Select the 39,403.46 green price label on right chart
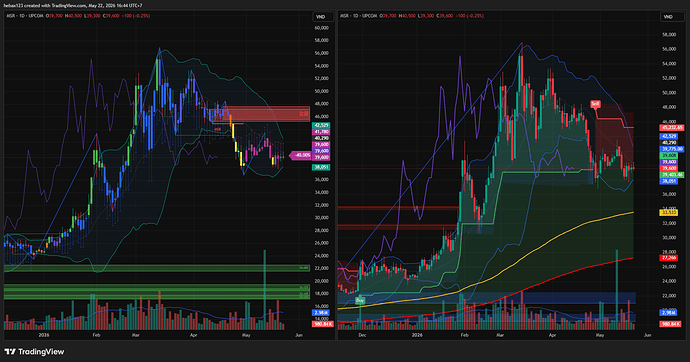 [x=671, y=175]
